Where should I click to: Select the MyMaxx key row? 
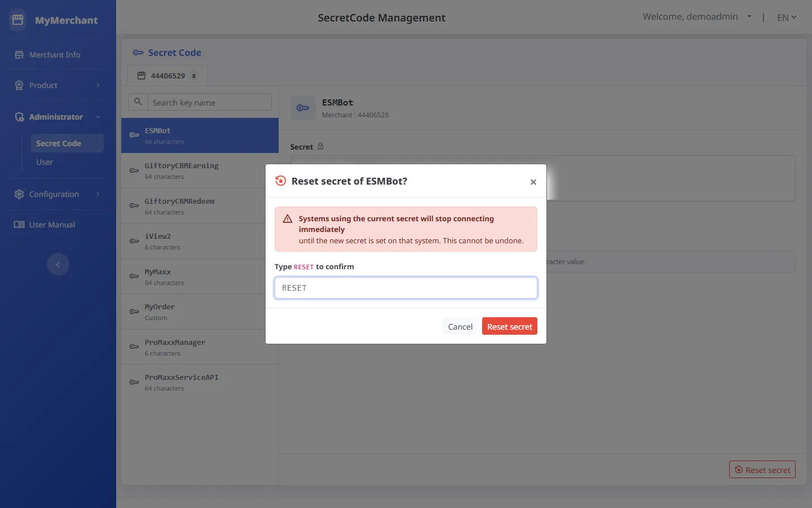tap(200, 277)
